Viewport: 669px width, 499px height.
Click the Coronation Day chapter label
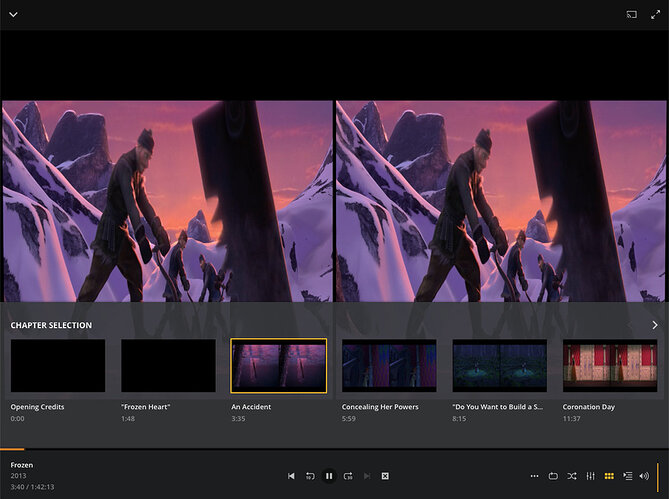pyautogui.click(x=589, y=407)
